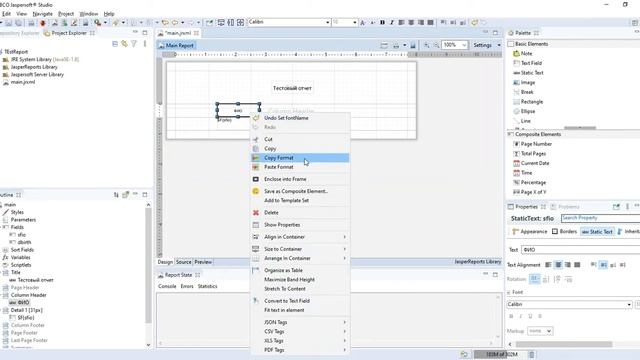Open the Project Explorer tab

coord(69,33)
